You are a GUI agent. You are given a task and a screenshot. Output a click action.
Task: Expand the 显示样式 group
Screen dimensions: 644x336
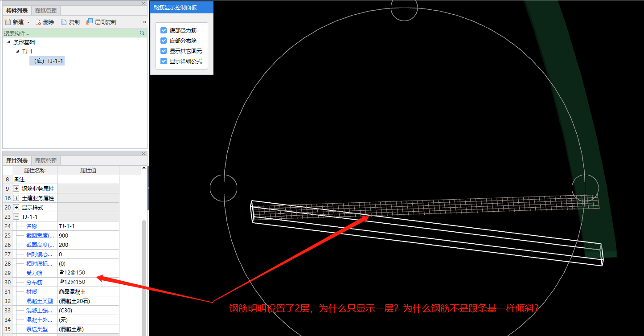(x=16, y=207)
